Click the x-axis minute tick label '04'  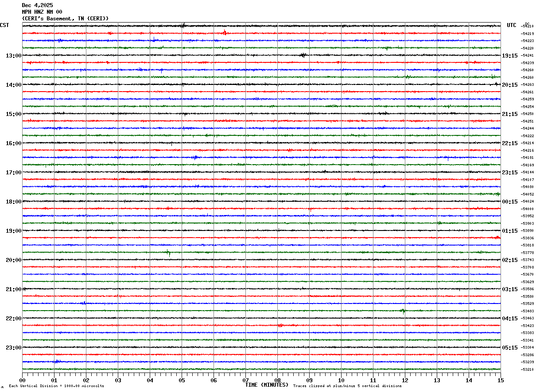[150, 380]
